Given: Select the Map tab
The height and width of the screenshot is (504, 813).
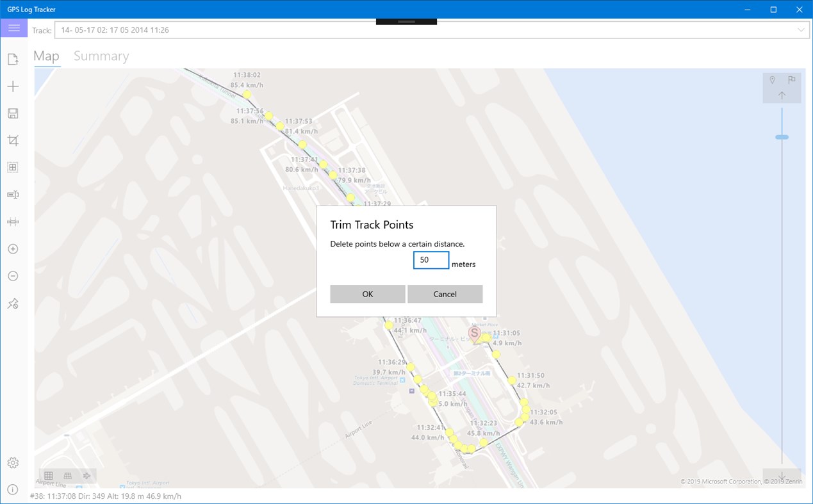Looking at the screenshot, I should [46, 56].
